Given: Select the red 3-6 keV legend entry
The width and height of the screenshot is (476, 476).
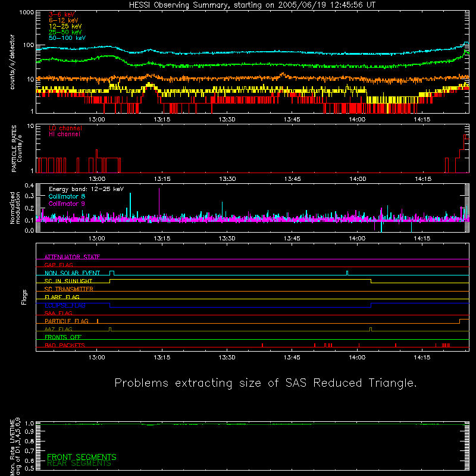Looking at the screenshot, I should tap(62, 14).
